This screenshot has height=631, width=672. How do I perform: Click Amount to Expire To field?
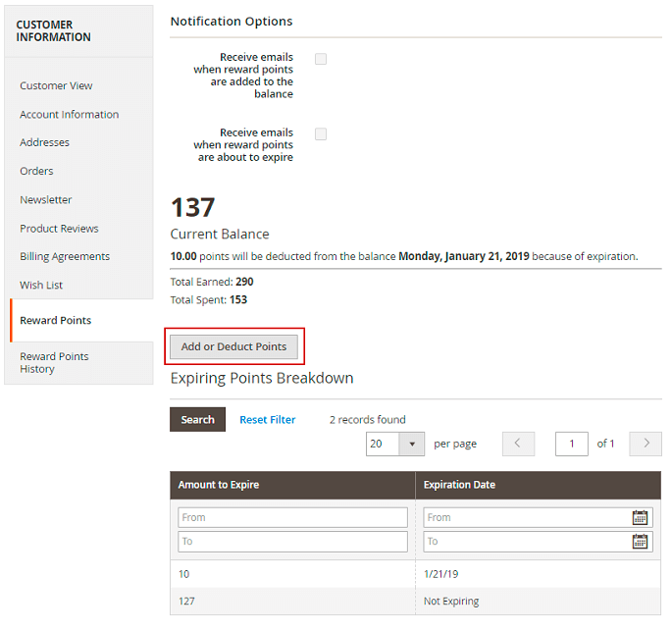point(292,542)
